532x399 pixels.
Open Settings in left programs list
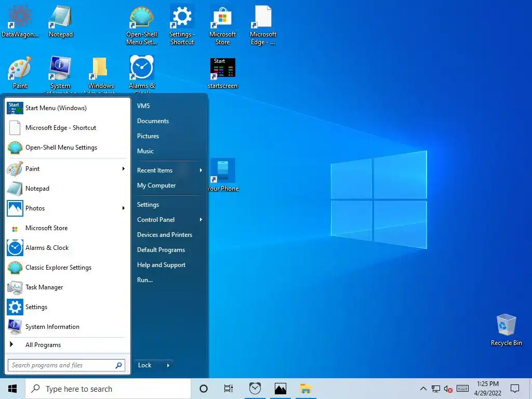tap(67, 307)
